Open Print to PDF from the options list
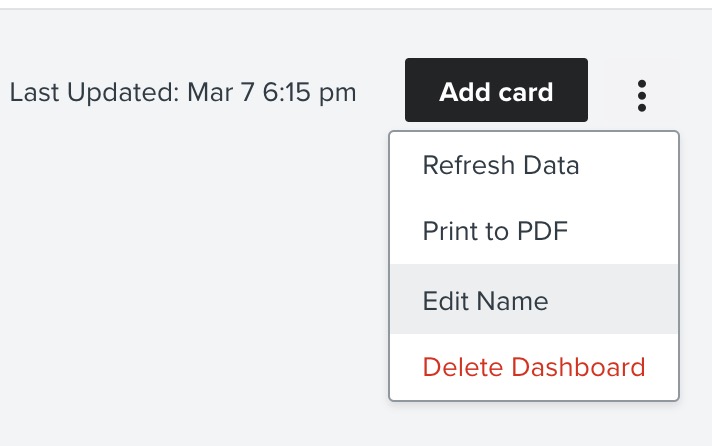 click(x=495, y=232)
